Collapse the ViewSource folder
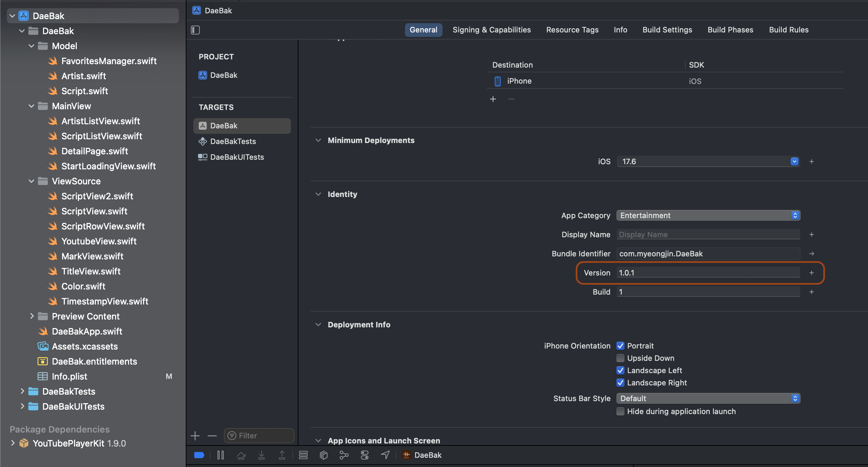This screenshot has width=868, height=467. [x=31, y=181]
